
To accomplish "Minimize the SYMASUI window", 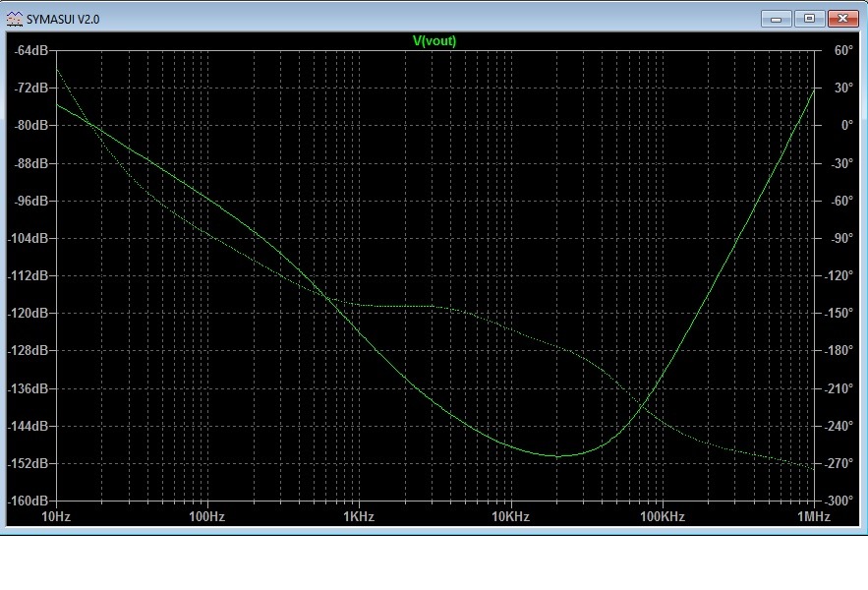I will (x=777, y=19).
